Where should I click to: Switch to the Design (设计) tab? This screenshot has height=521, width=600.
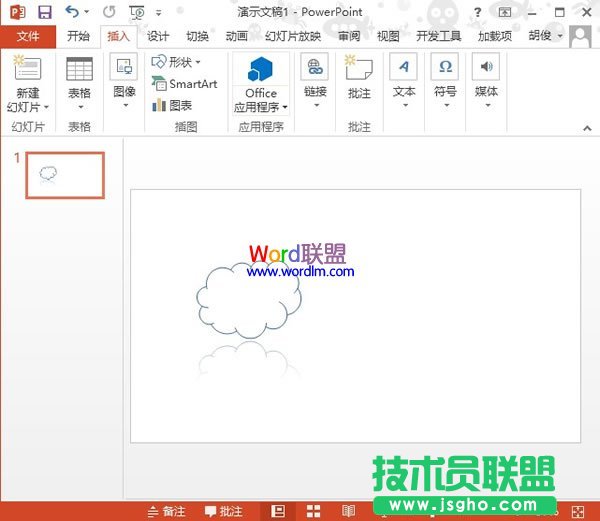(158, 36)
